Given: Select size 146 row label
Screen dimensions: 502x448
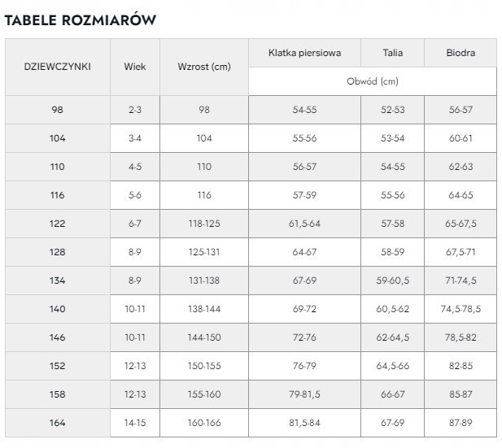Looking at the screenshot, I should pos(57,337).
